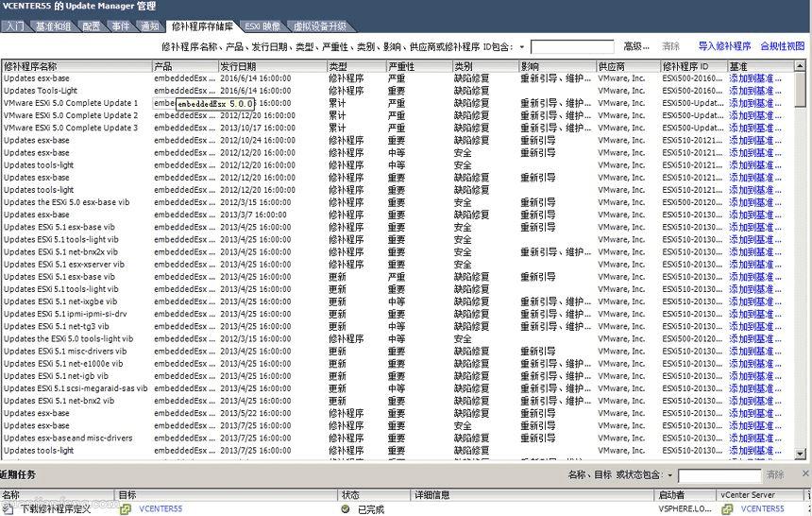The width and height of the screenshot is (812, 516).
Task: Add Updates ESXi 5.1 net-bnx2x vib to baseline
Action: (x=755, y=252)
